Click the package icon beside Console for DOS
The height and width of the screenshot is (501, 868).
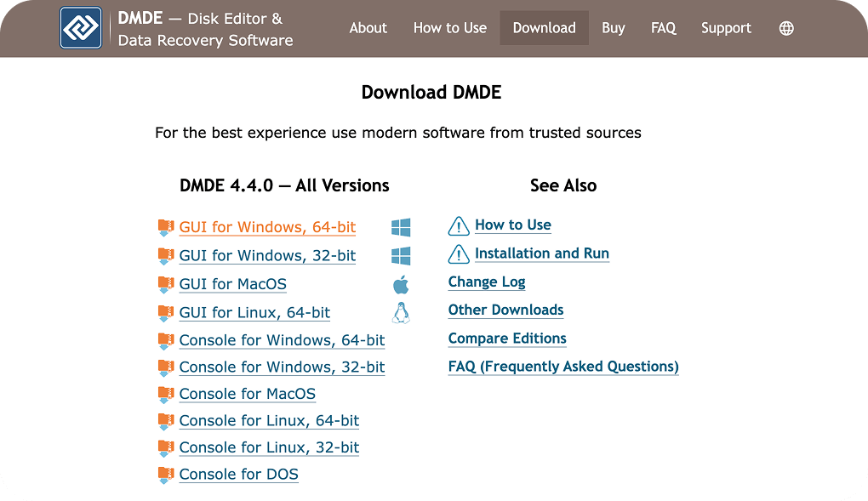(165, 475)
